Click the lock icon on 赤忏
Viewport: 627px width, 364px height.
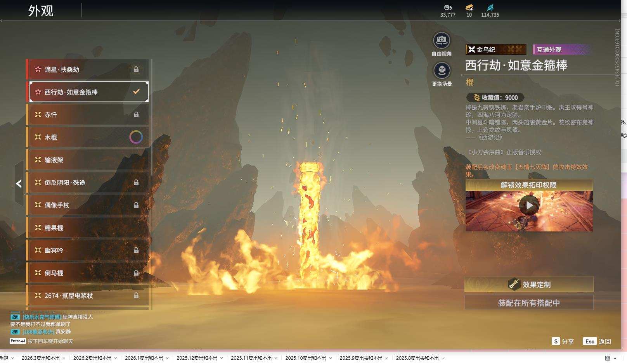coord(136,115)
